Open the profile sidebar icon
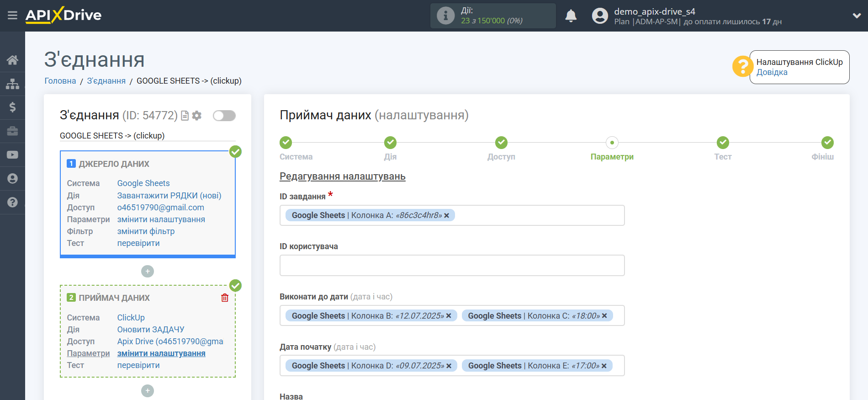This screenshot has height=400, width=868. point(12,179)
